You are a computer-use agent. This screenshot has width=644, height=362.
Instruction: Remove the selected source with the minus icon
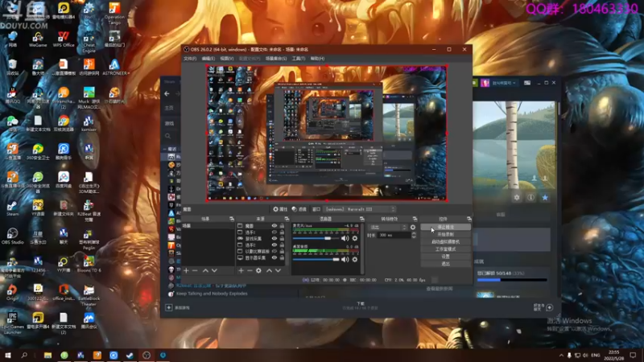(x=250, y=270)
